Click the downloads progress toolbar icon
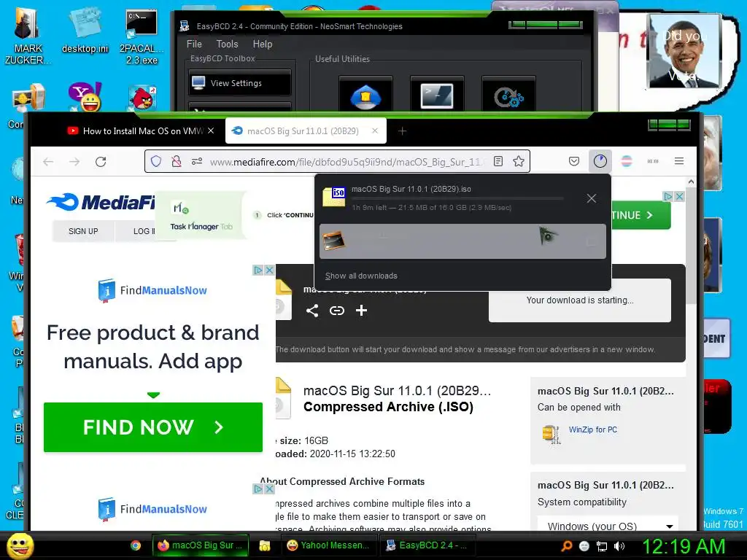 pos(600,161)
